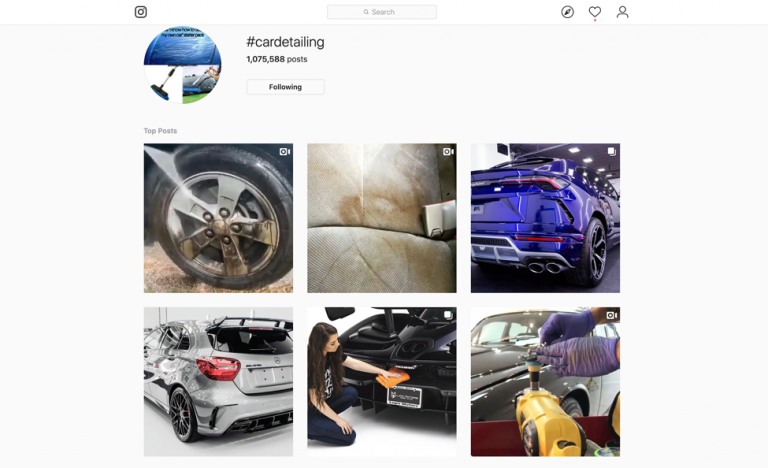Image resolution: width=768 pixels, height=468 pixels.
Task: Open the wheel pressure washing video post
Action: pyautogui.click(x=218, y=218)
